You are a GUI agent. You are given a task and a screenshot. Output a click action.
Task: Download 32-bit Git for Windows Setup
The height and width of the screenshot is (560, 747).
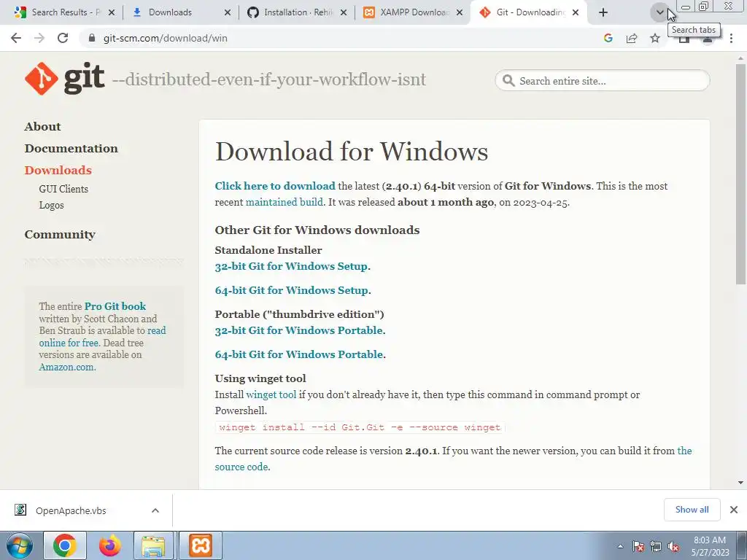(291, 266)
